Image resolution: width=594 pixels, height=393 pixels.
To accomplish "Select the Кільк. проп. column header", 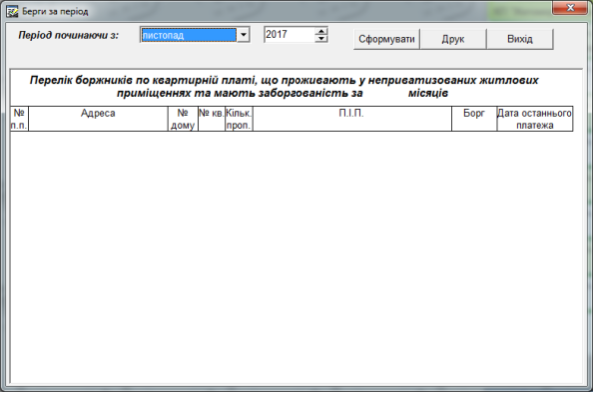I will point(239,119).
